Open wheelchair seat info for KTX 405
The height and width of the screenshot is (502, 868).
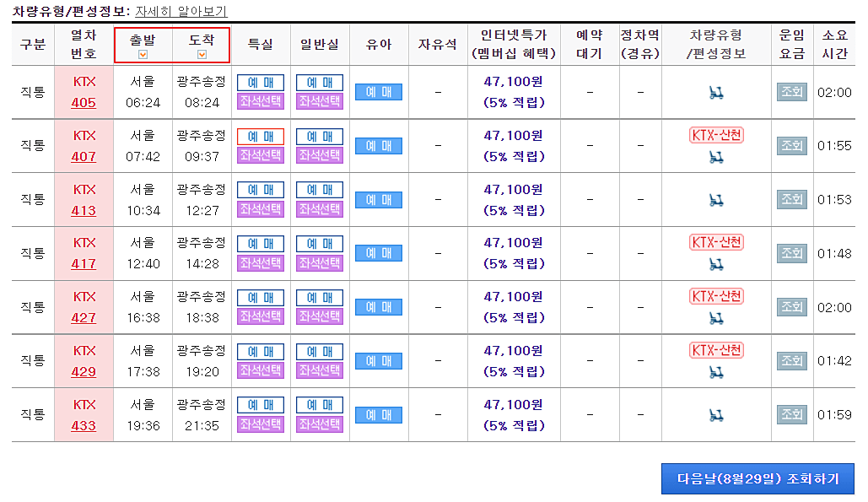tap(716, 94)
